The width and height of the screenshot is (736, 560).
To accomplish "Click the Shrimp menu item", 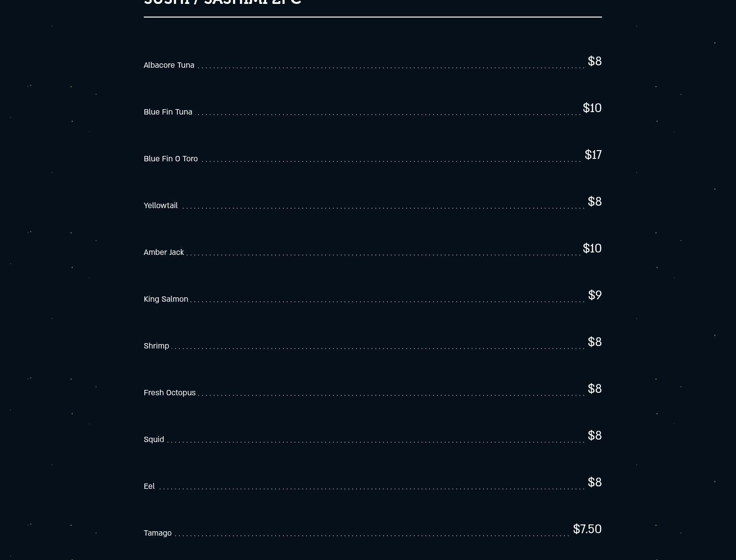I will pos(156,346).
